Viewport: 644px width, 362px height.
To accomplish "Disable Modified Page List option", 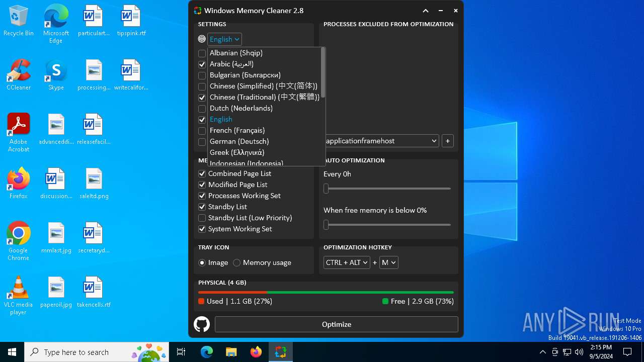I will point(202,185).
